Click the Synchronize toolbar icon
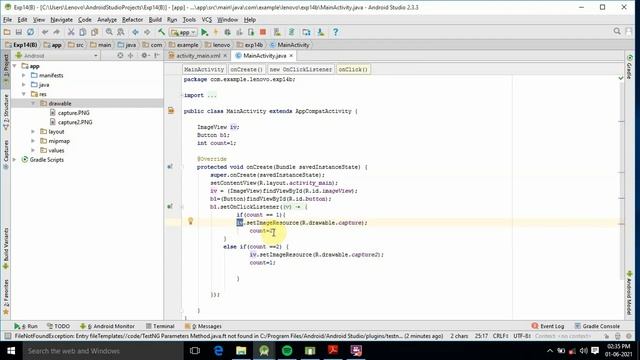Image resolution: width=640 pixels, height=360 pixels. (x=31, y=32)
